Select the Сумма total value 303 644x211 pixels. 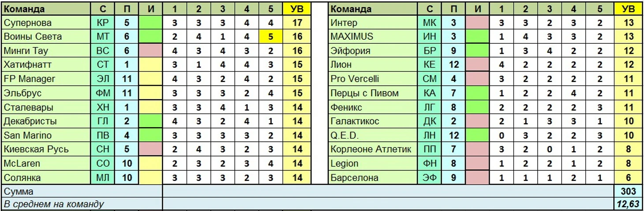point(628,191)
